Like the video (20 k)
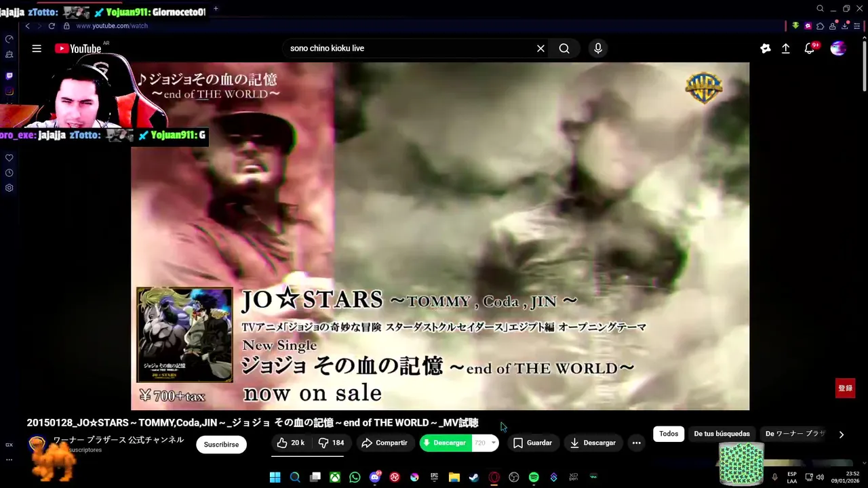Viewport: 868px width, 488px height. click(291, 443)
